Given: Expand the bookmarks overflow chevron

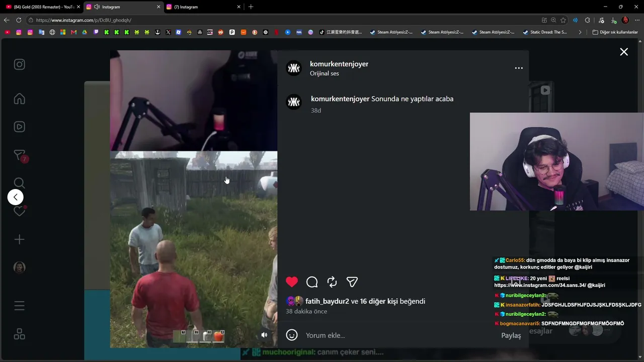Looking at the screenshot, I should pos(580,32).
